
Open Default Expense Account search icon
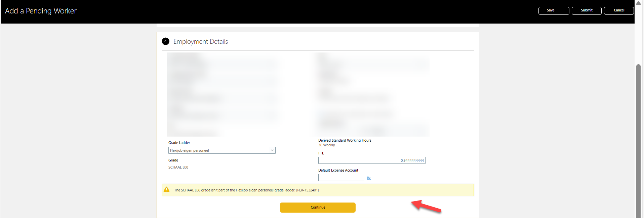[369, 178]
